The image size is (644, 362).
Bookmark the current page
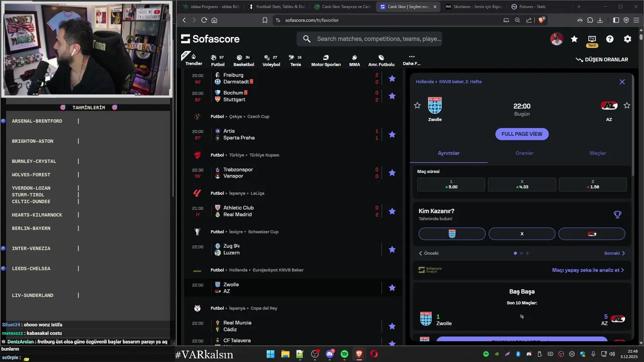click(265, 20)
